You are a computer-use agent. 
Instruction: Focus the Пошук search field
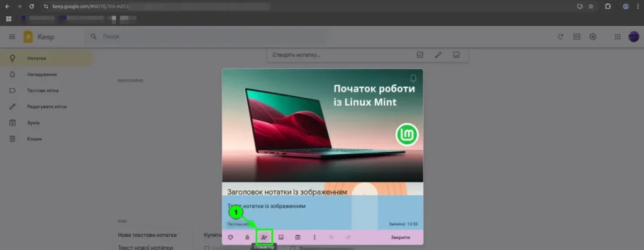tap(206, 37)
